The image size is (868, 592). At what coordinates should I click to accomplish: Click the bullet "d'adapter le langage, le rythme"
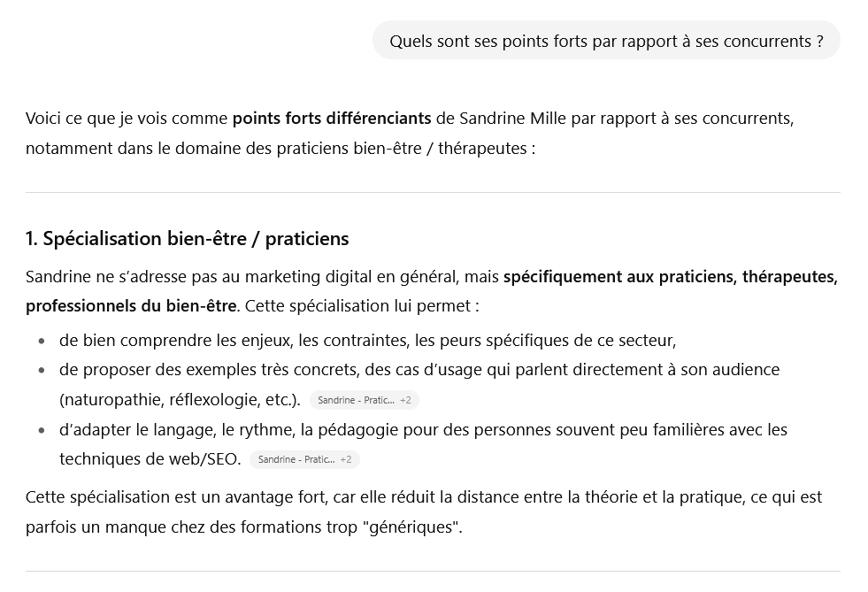[423, 430]
